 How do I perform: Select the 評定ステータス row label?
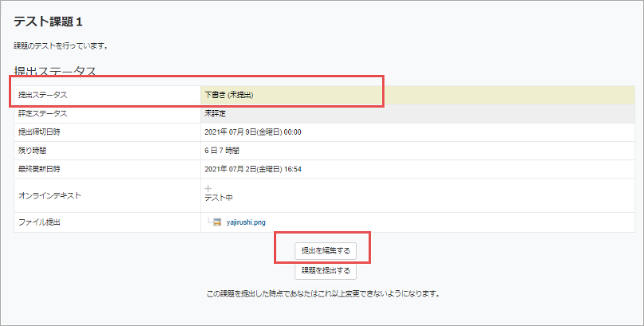(x=42, y=114)
